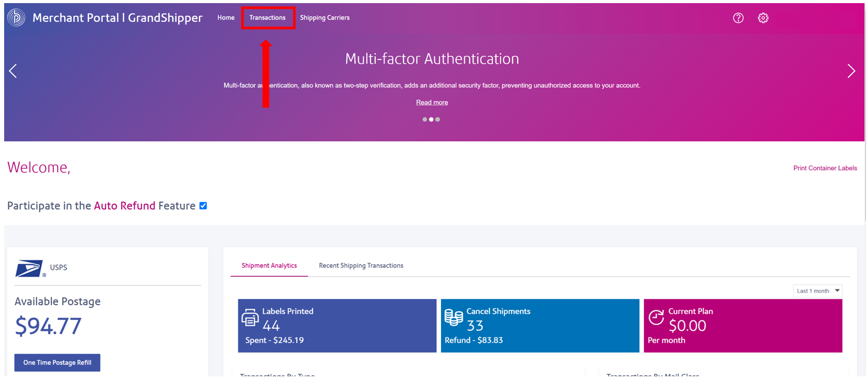Select the third carousel dot indicator

coord(438,120)
